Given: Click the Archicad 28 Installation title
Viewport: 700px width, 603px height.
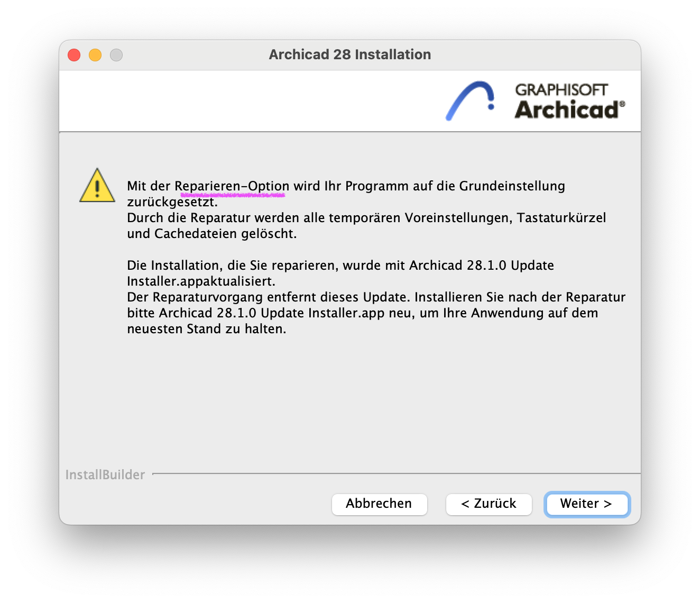Looking at the screenshot, I should (350, 54).
